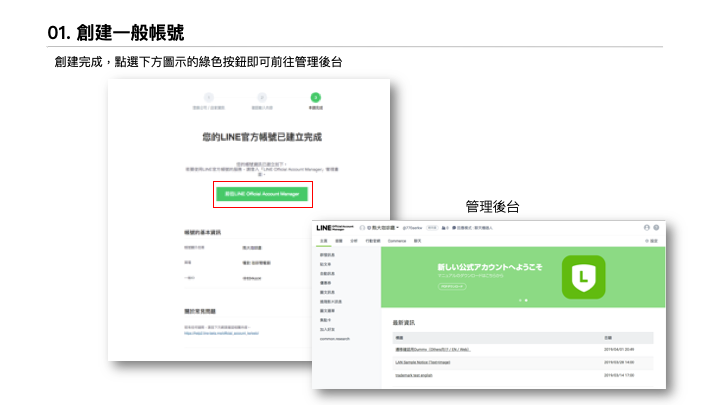Open the LAN Sample Notice news link
Viewport: 720px width, 405px height.
tap(424, 360)
